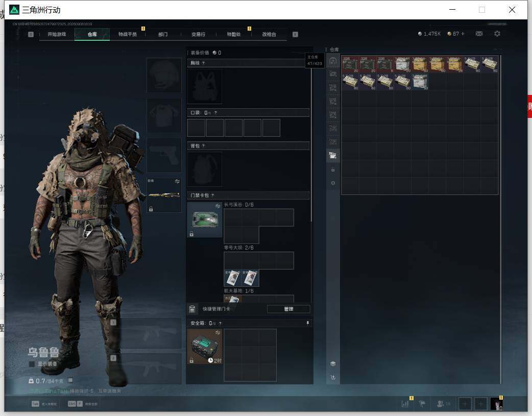Click the 1,475K currency balance

[429, 34]
